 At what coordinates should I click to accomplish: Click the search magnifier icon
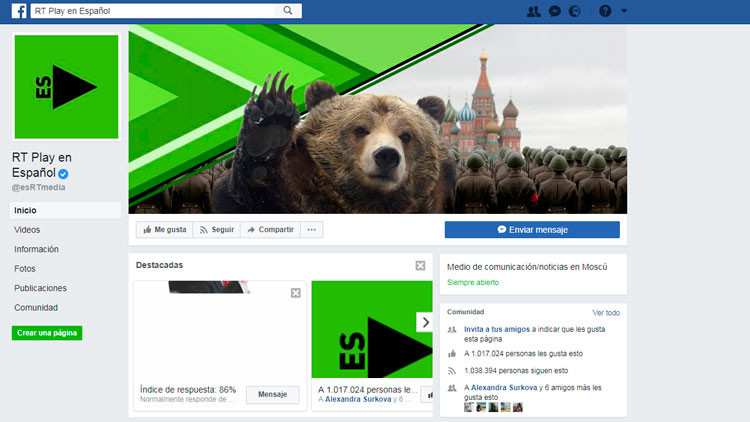point(287,11)
